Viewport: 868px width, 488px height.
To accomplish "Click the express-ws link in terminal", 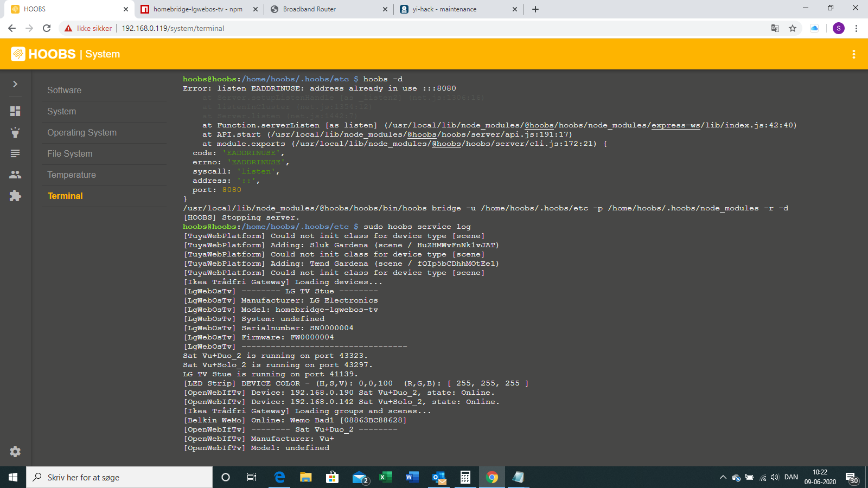I will tap(675, 125).
